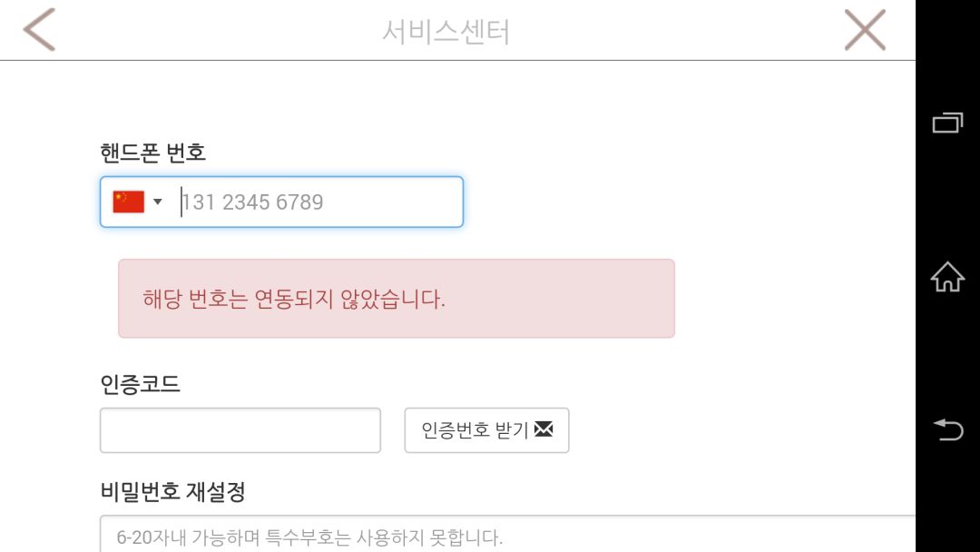980x552 pixels.
Task: Click the China flag icon
Action: (128, 202)
